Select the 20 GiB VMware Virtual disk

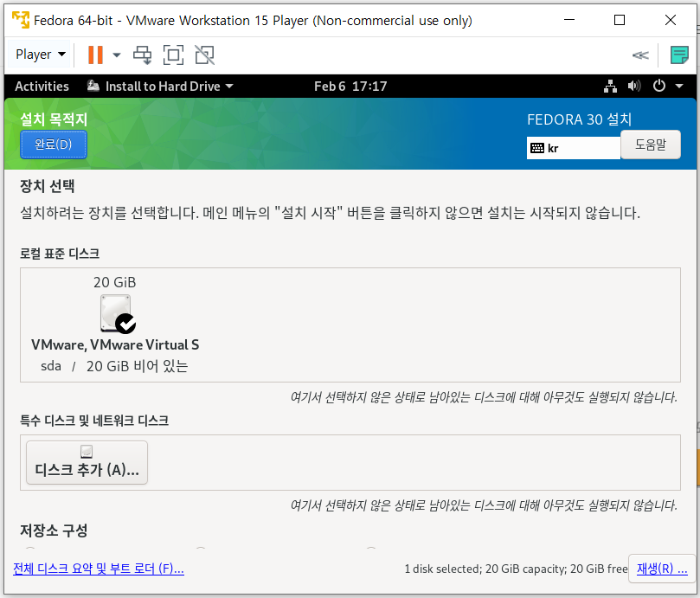click(x=115, y=324)
